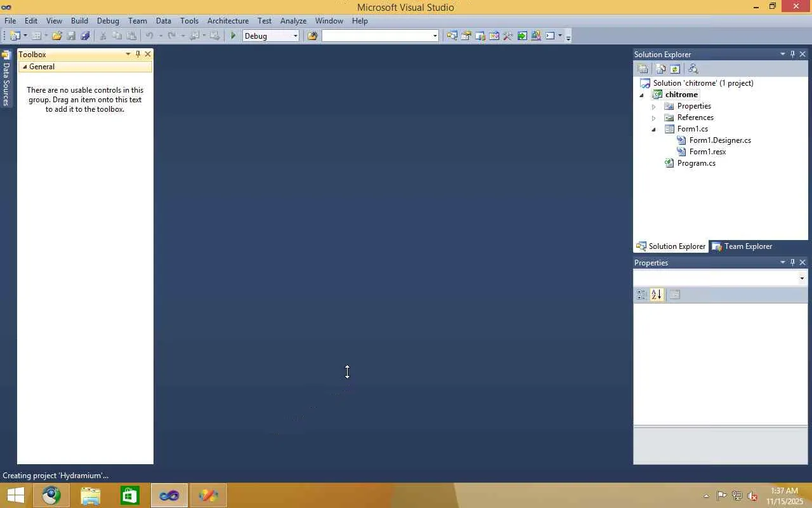This screenshot has height=508, width=812.
Task: Close the Properties panel
Action: [x=802, y=263]
